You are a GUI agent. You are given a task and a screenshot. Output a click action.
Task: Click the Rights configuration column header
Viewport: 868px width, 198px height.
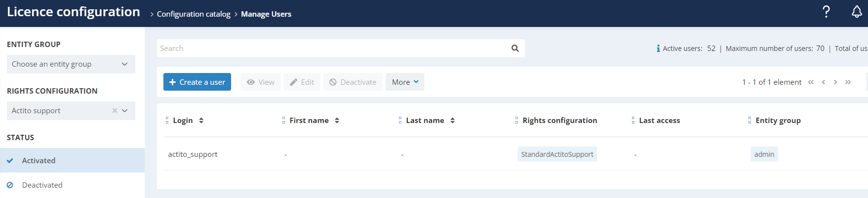click(x=560, y=121)
